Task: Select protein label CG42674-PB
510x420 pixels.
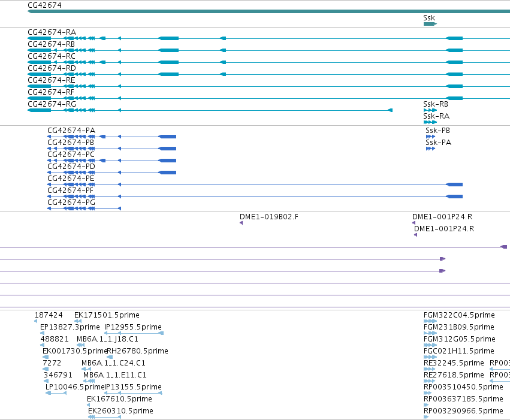Action: click(x=71, y=143)
